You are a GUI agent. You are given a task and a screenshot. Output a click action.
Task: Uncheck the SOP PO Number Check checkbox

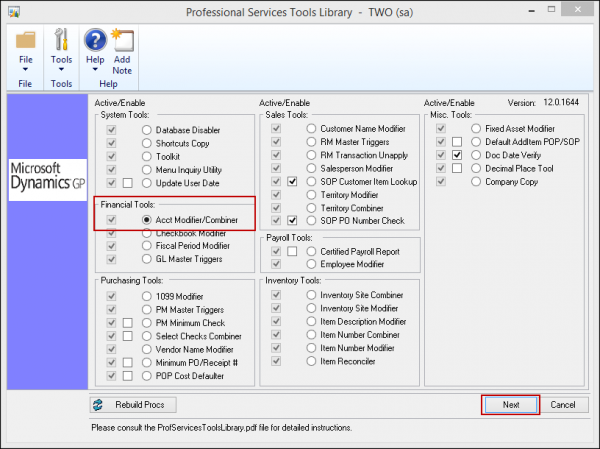[292, 220]
